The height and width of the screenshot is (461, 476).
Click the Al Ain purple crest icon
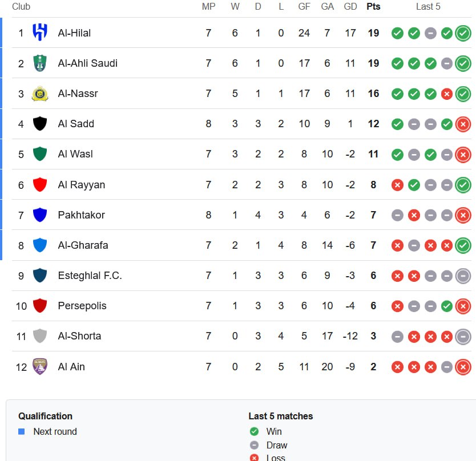(39, 366)
